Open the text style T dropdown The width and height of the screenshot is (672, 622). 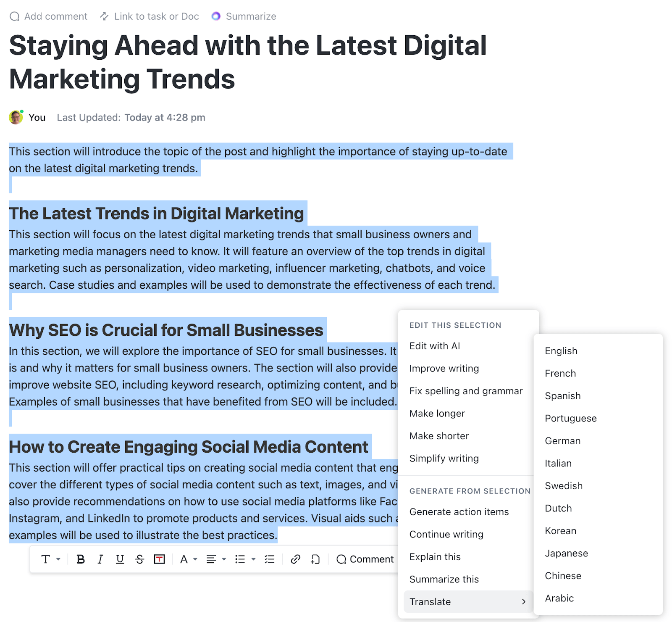click(x=50, y=559)
